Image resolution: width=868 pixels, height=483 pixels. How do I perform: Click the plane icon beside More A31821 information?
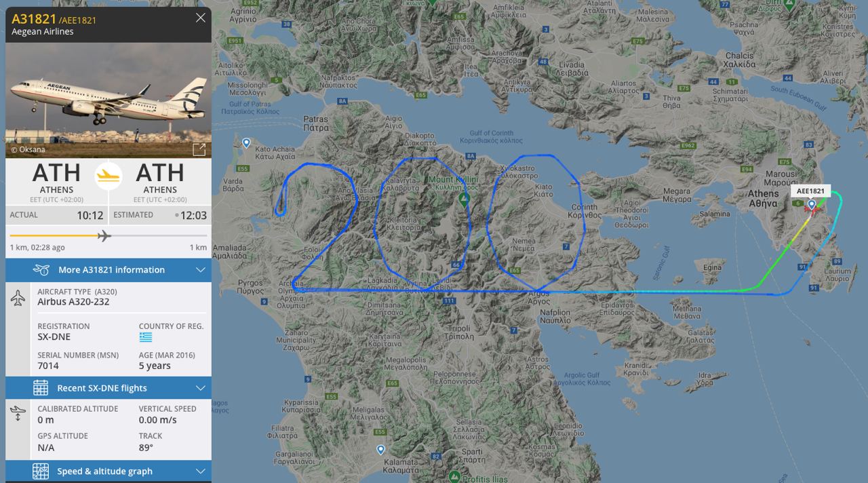click(x=41, y=270)
